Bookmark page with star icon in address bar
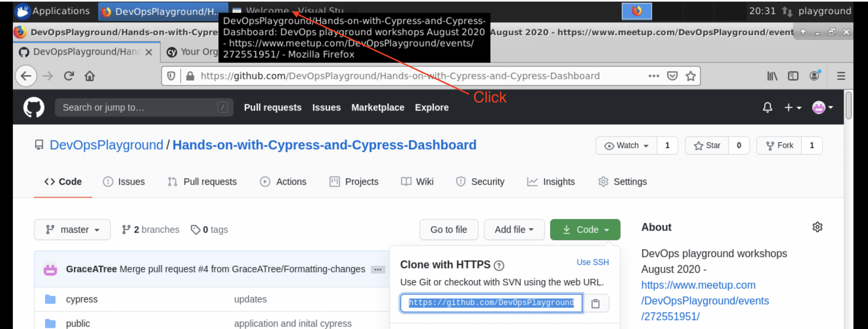 click(x=690, y=76)
